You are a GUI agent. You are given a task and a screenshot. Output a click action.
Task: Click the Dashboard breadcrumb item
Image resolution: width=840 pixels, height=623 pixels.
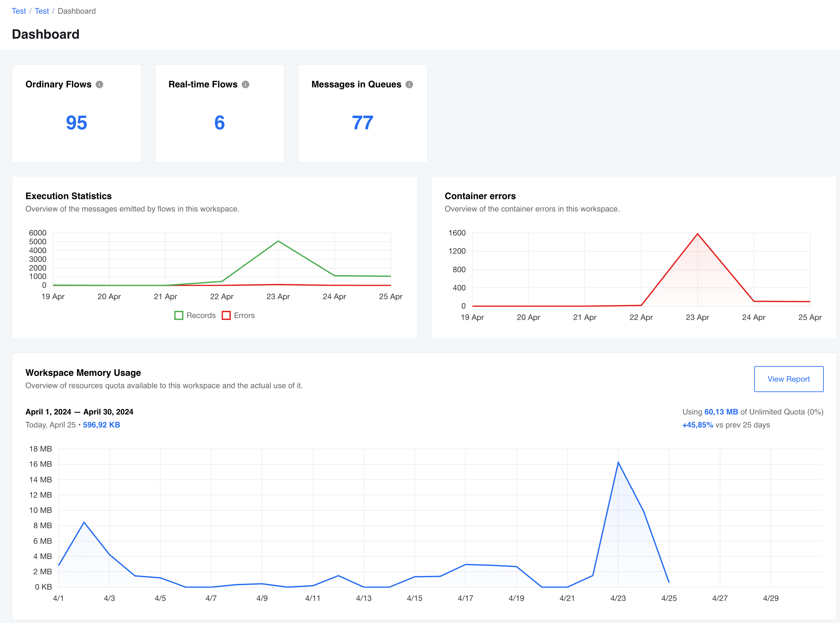tap(77, 11)
